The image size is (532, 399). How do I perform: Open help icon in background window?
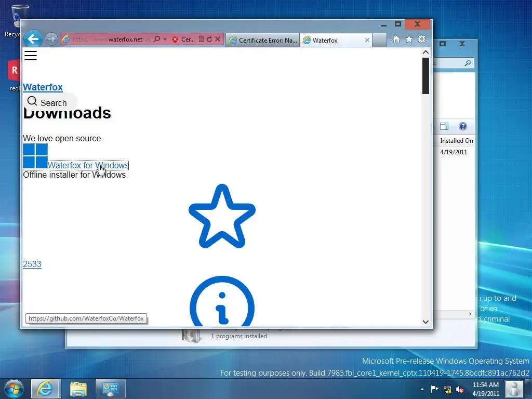[463, 127]
